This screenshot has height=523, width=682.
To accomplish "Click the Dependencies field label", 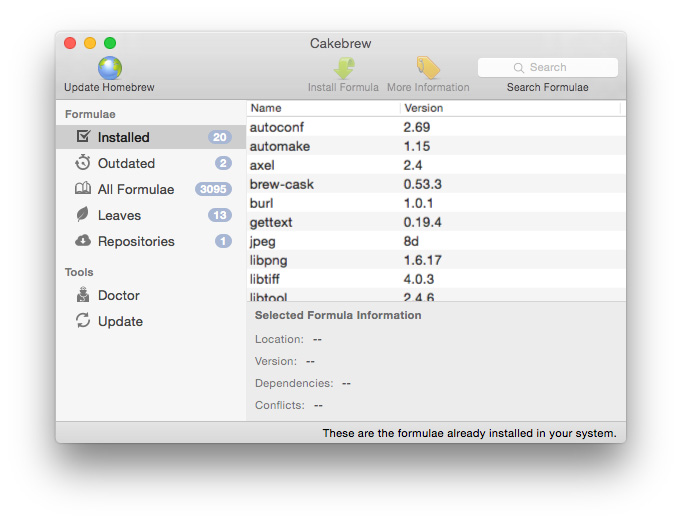I will (x=294, y=383).
